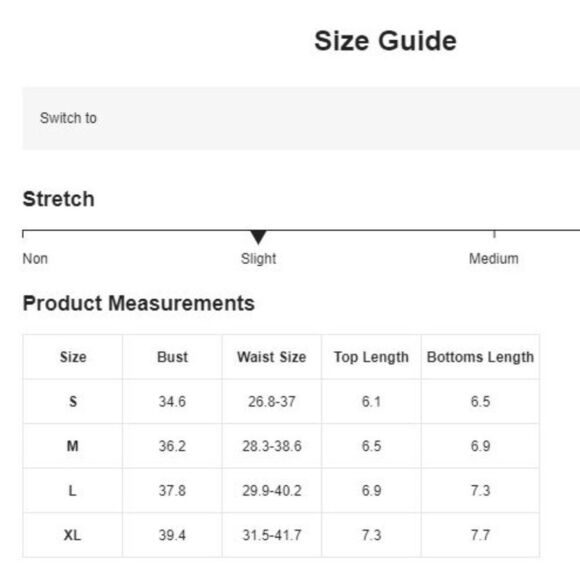Click the Size column header

[73, 357]
